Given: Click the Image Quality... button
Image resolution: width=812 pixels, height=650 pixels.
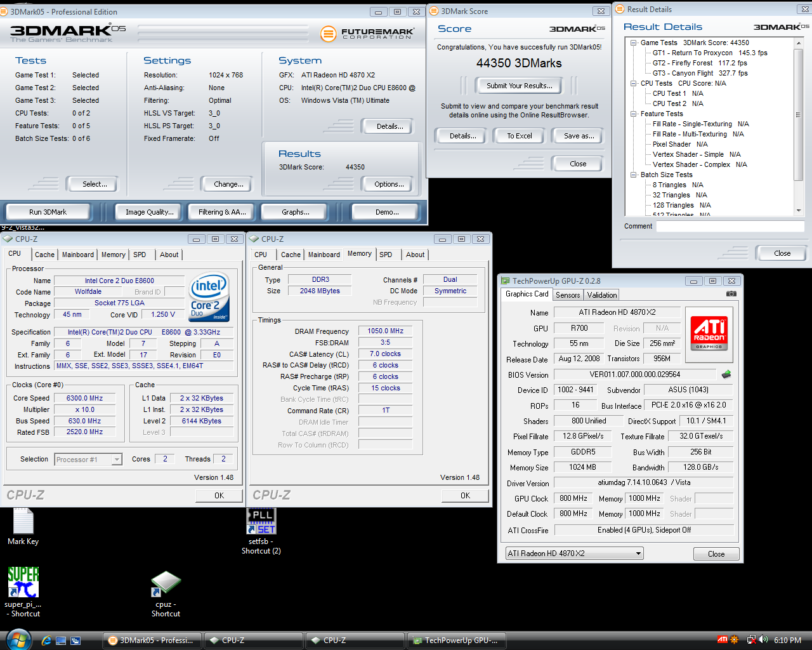Looking at the screenshot, I should [x=150, y=212].
